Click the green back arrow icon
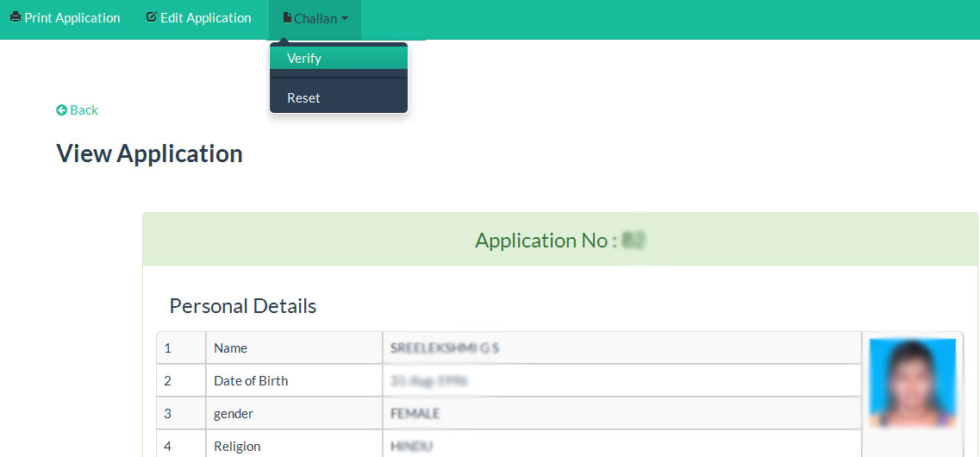 tap(61, 110)
